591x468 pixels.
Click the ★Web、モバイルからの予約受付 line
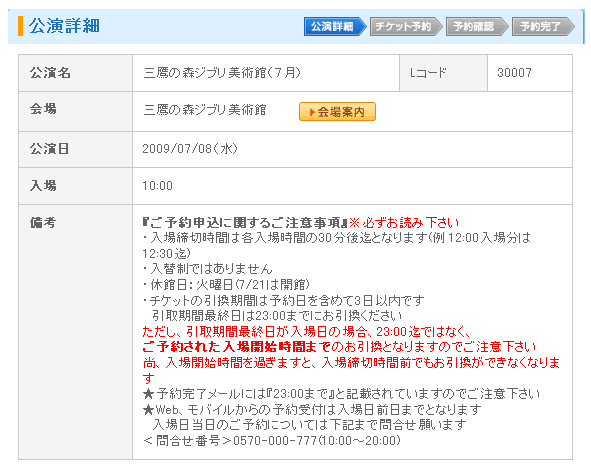pyautogui.click(x=312, y=409)
